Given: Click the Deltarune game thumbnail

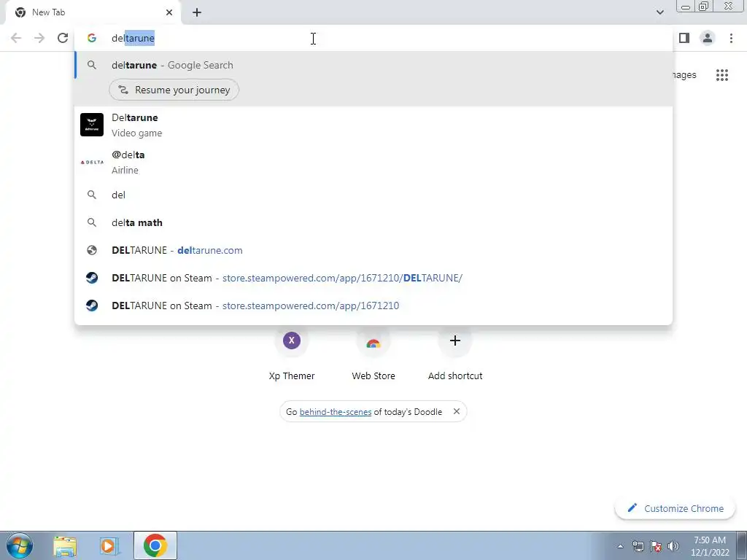Looking at the screenshot, I should pos(92,125).
